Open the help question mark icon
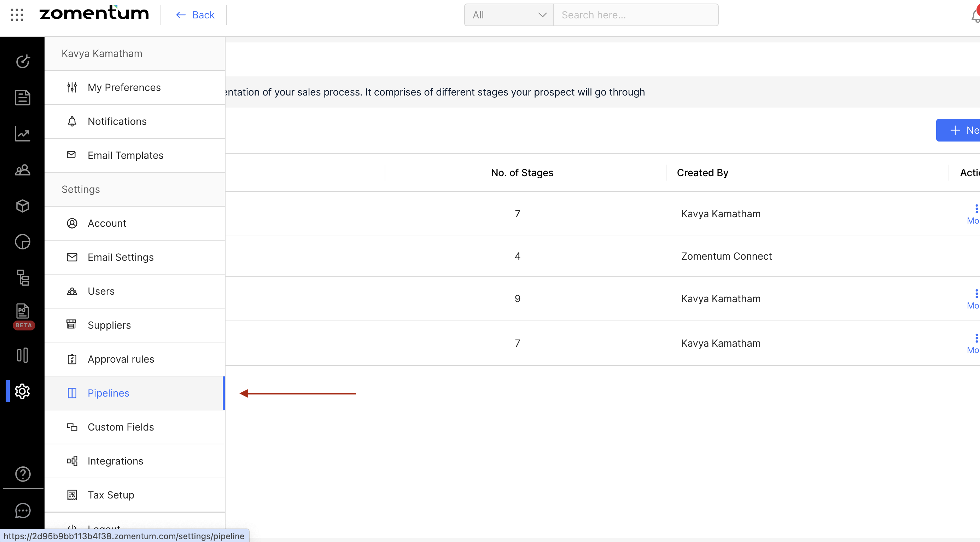 (x=22, y=474)
